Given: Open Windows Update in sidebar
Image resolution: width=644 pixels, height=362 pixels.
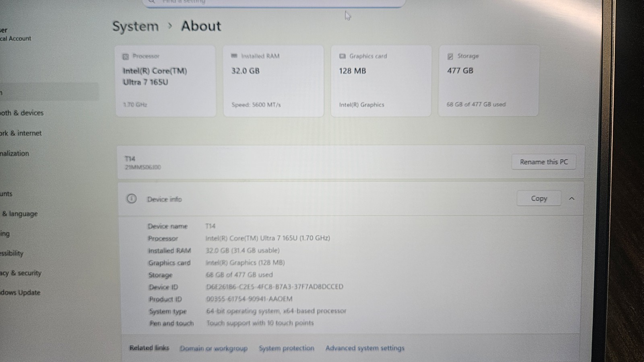Looking at the screenshot, I should (x=20, y=292).
